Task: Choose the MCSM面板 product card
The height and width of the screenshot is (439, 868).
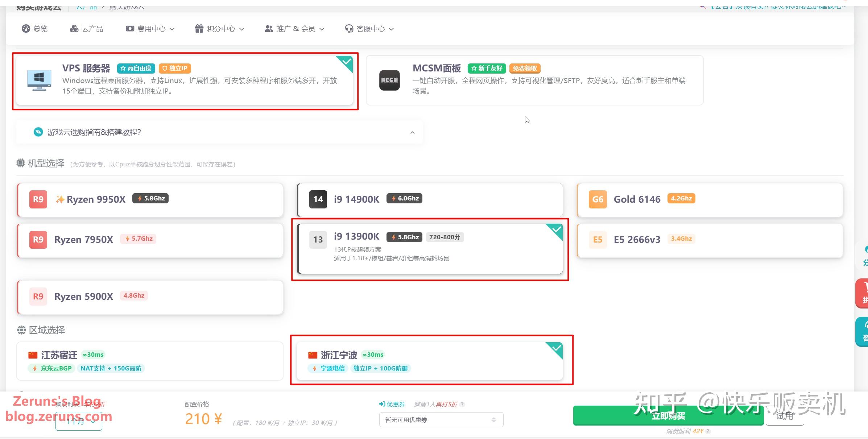Action: click(x=534, y=80)
